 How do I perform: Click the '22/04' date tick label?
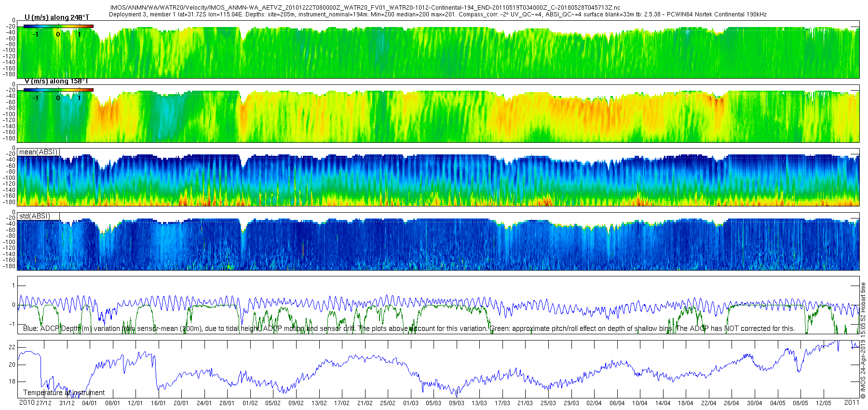tap(709, 403)
